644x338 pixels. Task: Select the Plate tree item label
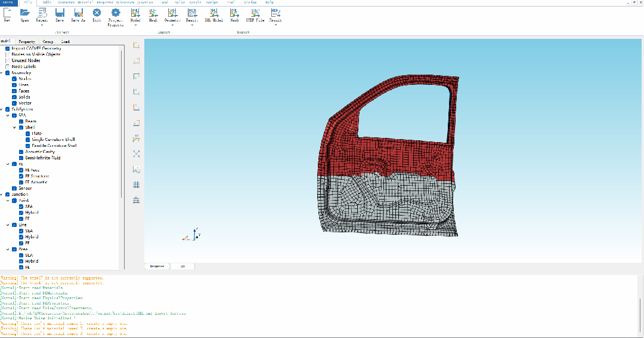coord(36,134)
